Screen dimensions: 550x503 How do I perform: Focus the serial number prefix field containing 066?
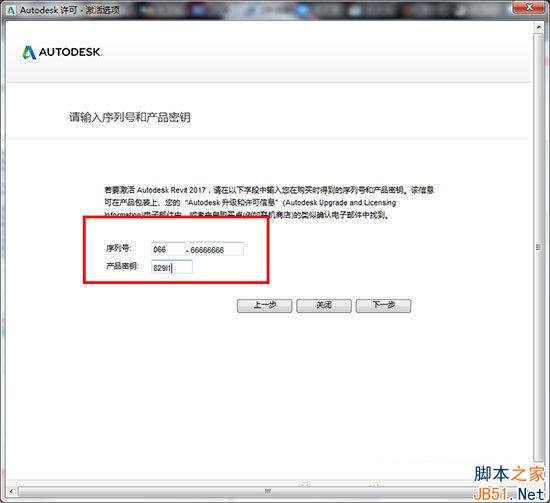(168, 249)
